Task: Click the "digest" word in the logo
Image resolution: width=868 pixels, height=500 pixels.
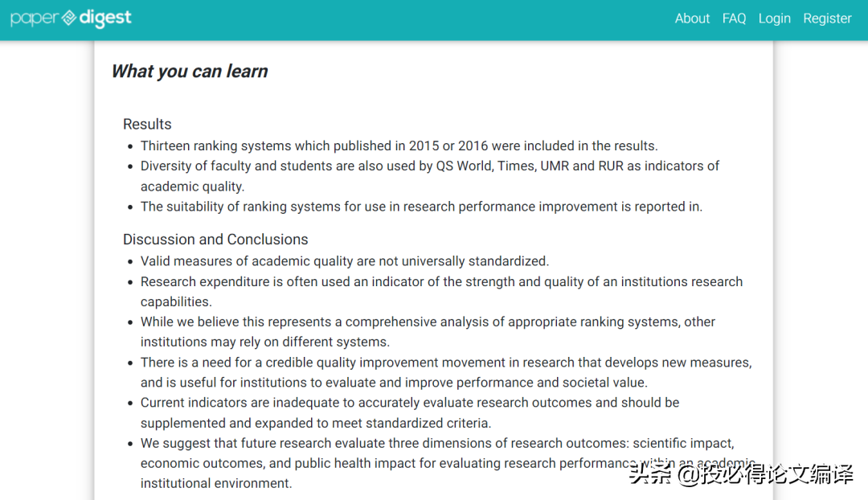Action: click(x=105, y=18)
